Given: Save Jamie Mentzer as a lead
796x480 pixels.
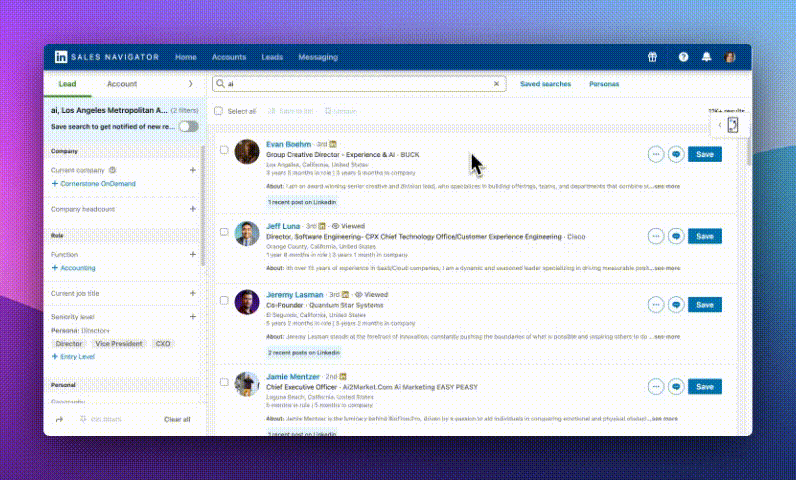Looking at the screenshot, I should tap(705, 387).
